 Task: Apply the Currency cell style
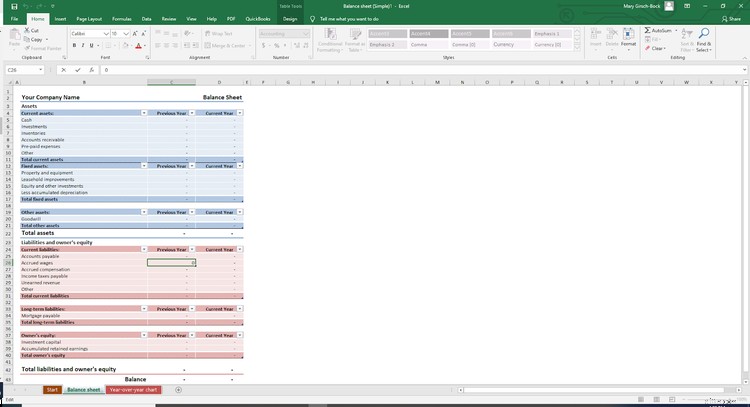[511, 44]
